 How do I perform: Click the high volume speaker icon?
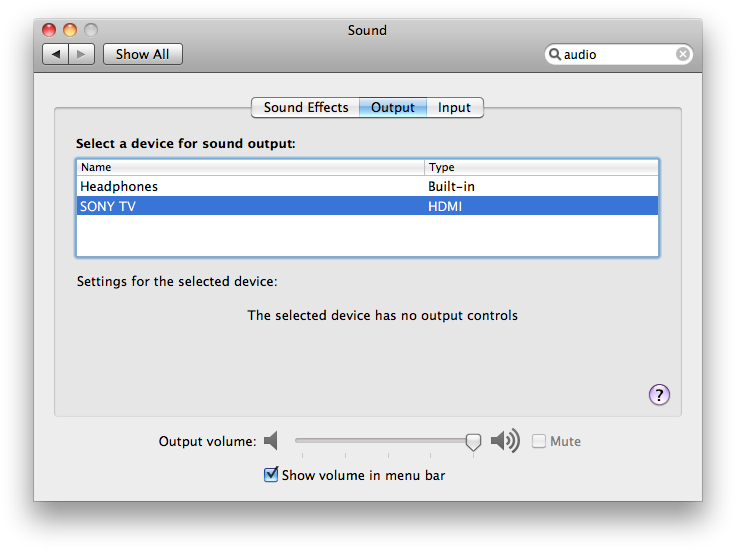505,441
